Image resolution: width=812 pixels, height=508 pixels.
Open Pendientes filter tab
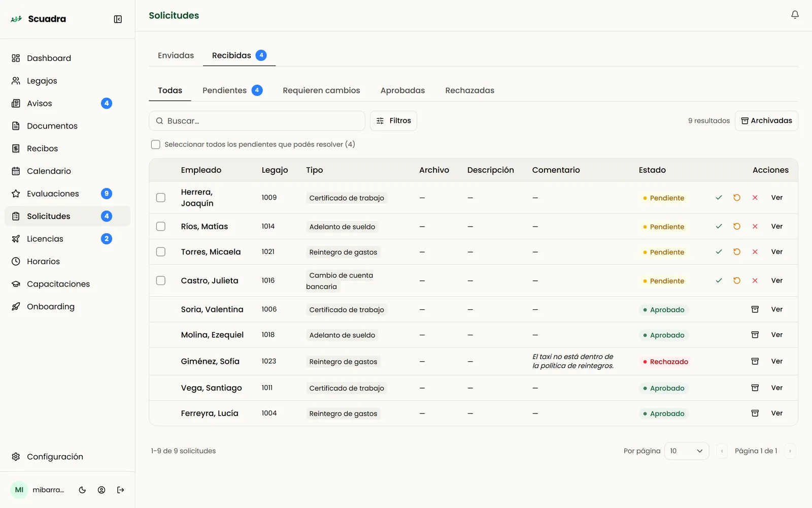pos(232,90)
